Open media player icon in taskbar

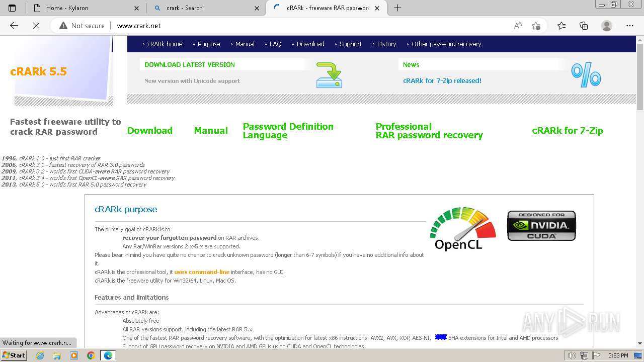74,355
